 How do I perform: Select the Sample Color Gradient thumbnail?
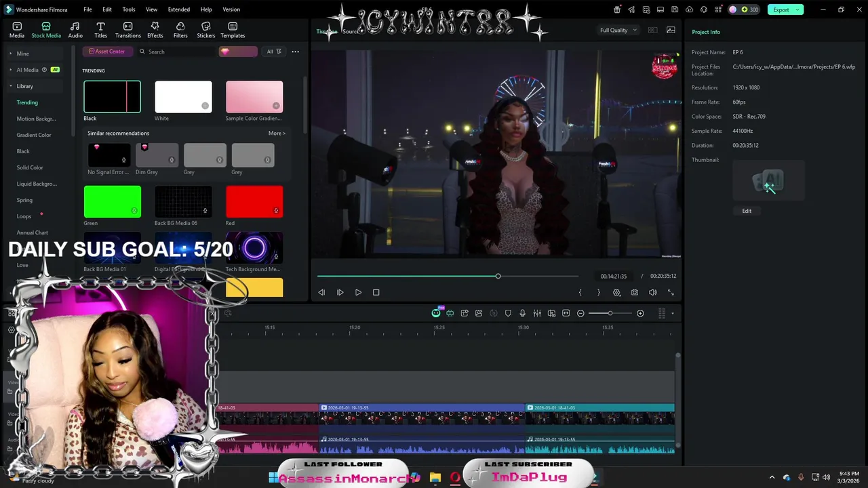coord(254,96)
